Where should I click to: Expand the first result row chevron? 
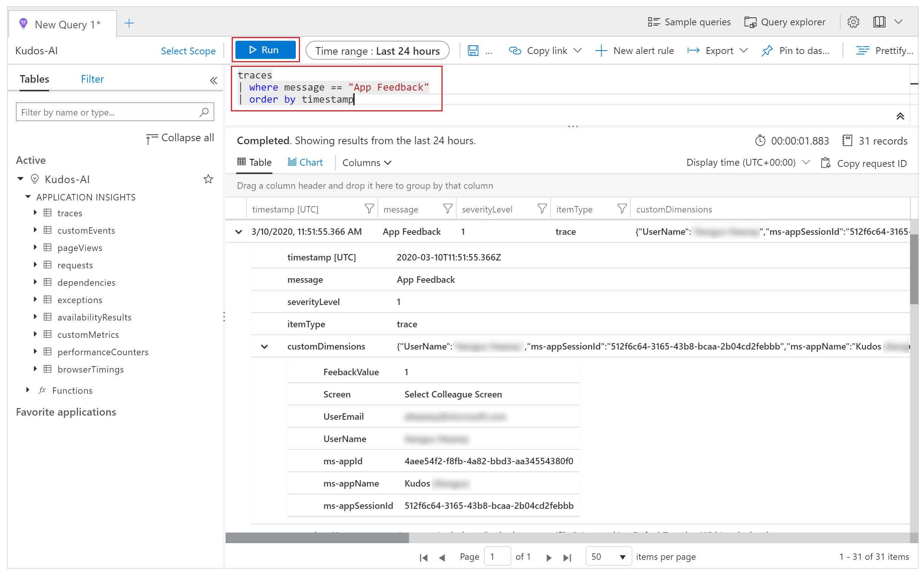[240, 232]
